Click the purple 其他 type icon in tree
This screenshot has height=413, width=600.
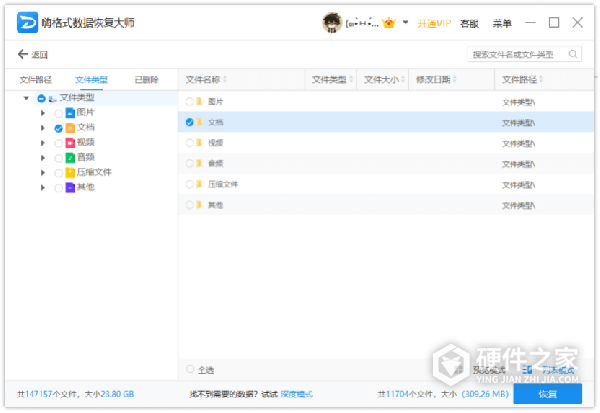(x=70, y=188)
